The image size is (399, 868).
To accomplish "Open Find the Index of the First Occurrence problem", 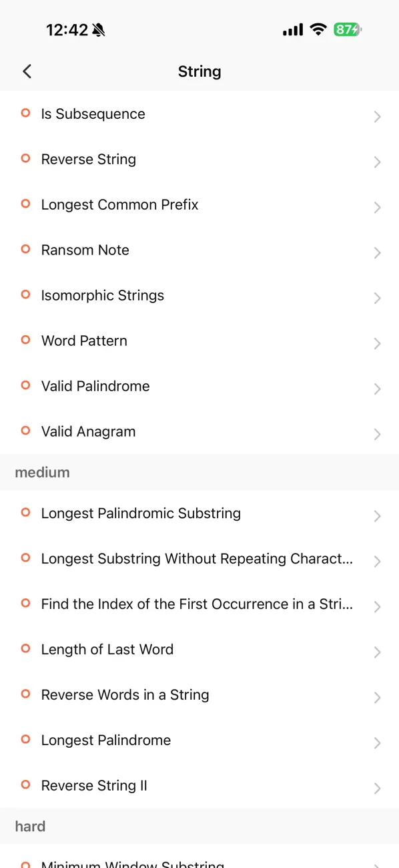I will pyautogui.click(x=197, y=604).
